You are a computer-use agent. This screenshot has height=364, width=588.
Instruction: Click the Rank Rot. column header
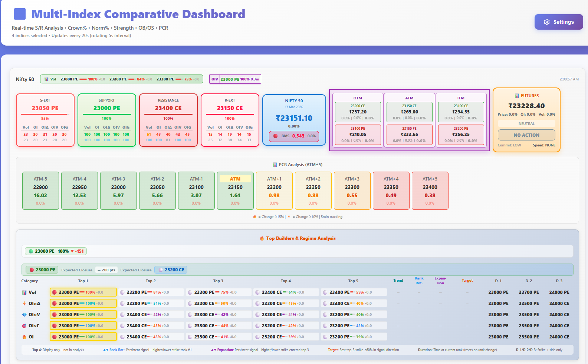click(419, 281)
